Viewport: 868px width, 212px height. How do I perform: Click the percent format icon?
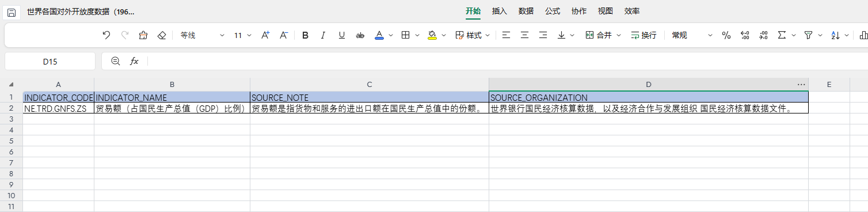726,35
